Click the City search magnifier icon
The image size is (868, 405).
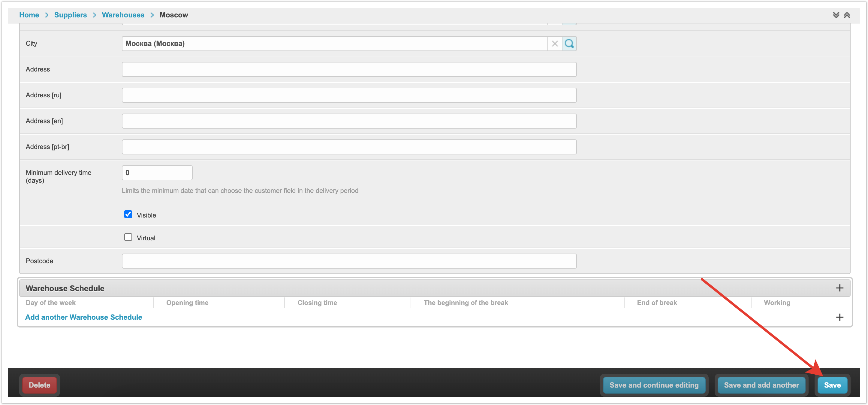pyautogui.click(x=569, y=44)
